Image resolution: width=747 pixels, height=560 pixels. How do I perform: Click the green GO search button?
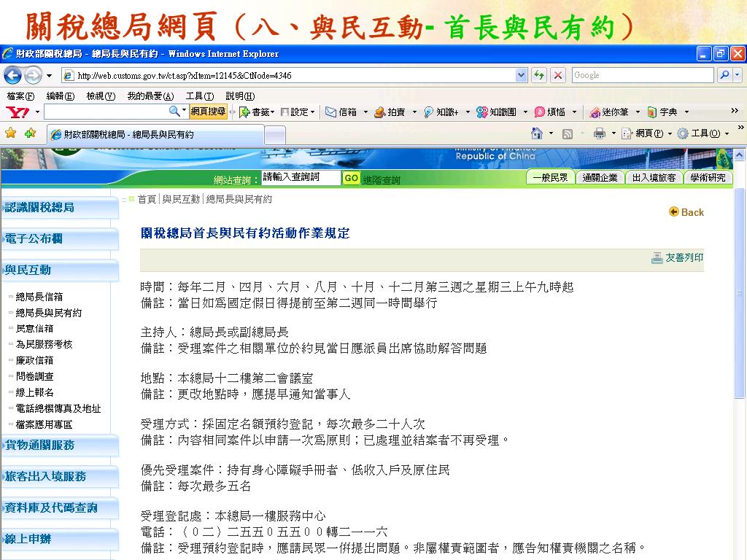coord(351,178)
